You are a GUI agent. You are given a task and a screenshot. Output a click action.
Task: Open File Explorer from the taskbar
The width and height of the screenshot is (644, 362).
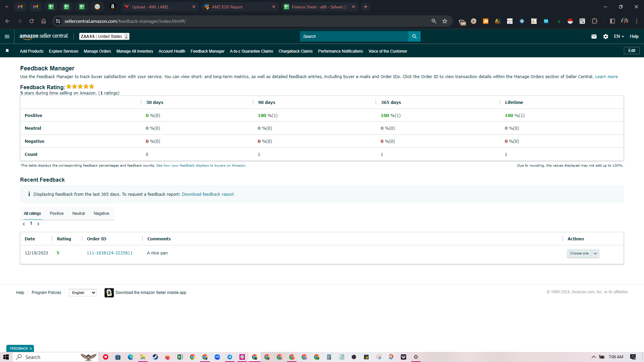(x=143, y=357)
